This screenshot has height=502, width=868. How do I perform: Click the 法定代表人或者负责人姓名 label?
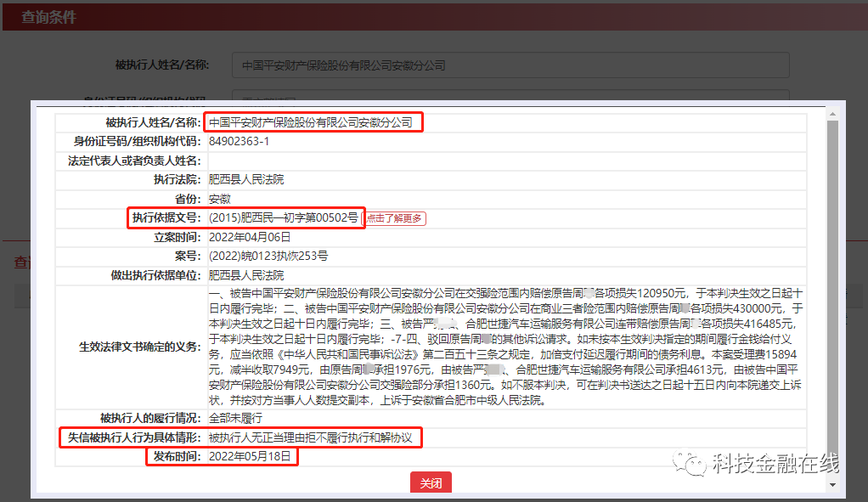coord(134,161)
